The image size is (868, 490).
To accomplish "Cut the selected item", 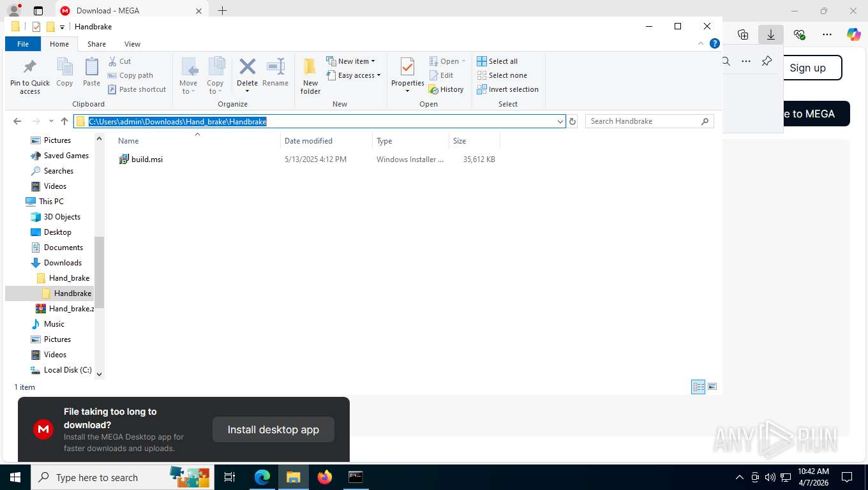I will pos(119,61).
